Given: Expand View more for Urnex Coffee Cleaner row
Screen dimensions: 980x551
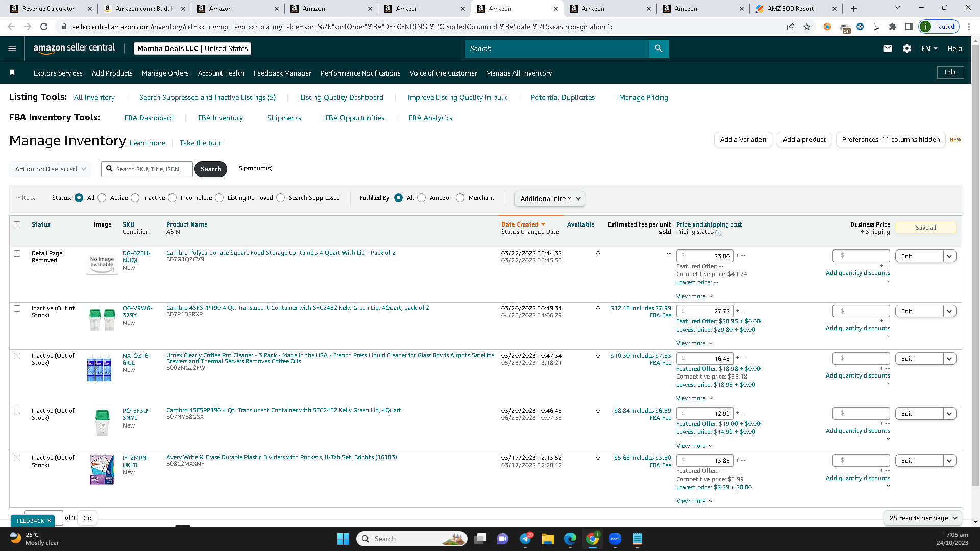Looking at the screenshot, I should 694,398.
